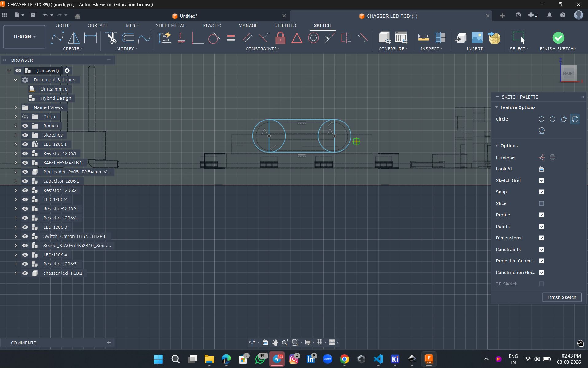Open the Help question mark button
588x368 pixels.
pos(563,15)
